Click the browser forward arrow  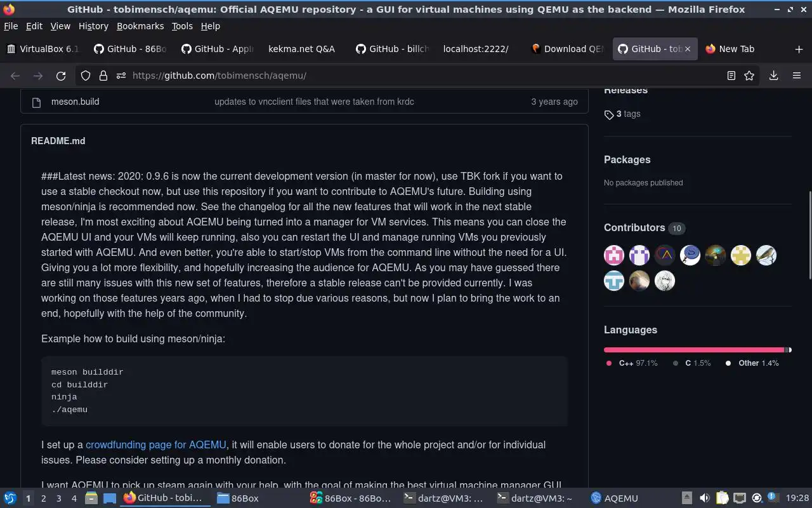[38, 76]
